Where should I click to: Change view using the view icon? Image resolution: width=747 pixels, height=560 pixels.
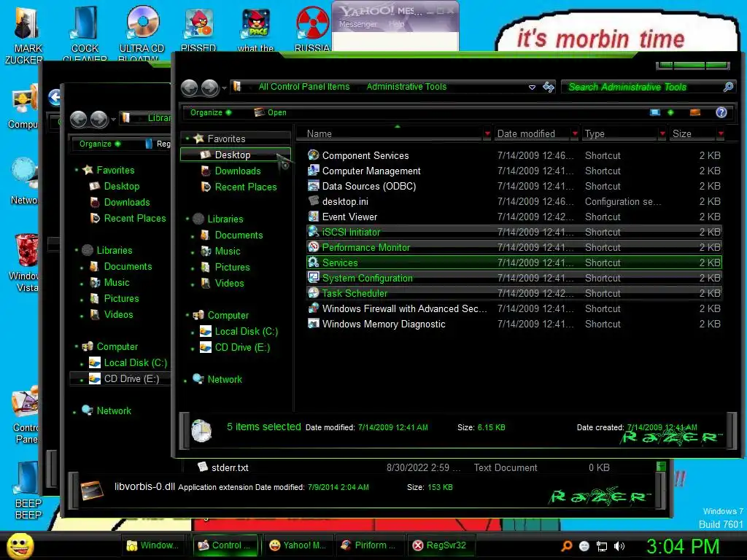[x=655, y=112]
